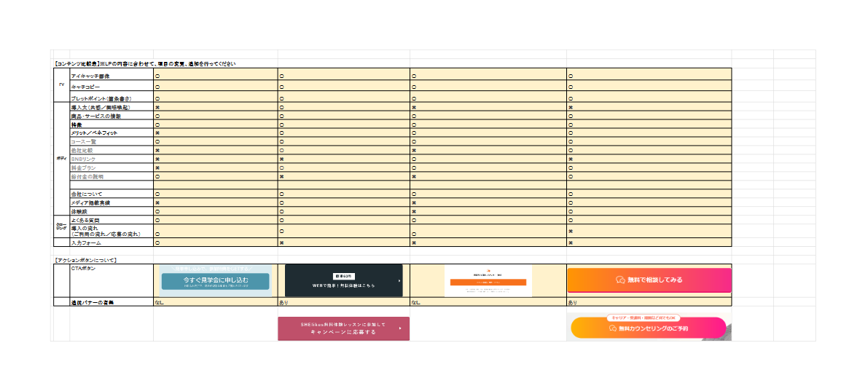The width and height of the screenshot is (868, 367).
Task: Click the arrow on the SHElikes campaign banner
Action: coord(400,328)
